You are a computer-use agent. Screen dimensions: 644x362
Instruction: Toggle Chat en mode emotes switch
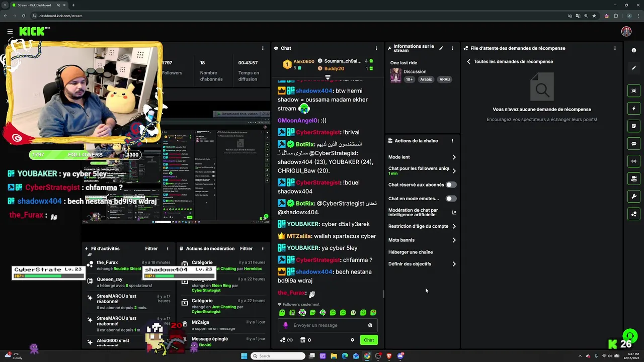pos(451,199)
